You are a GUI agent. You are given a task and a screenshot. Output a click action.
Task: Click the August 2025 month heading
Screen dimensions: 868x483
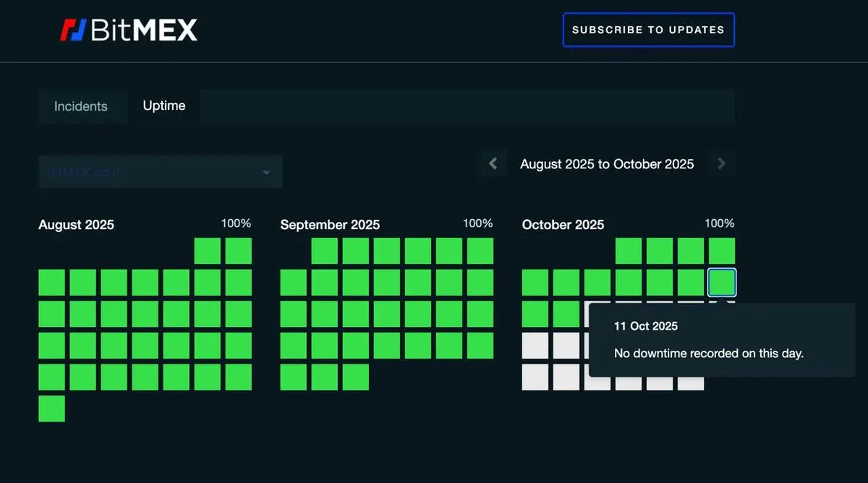76,225
